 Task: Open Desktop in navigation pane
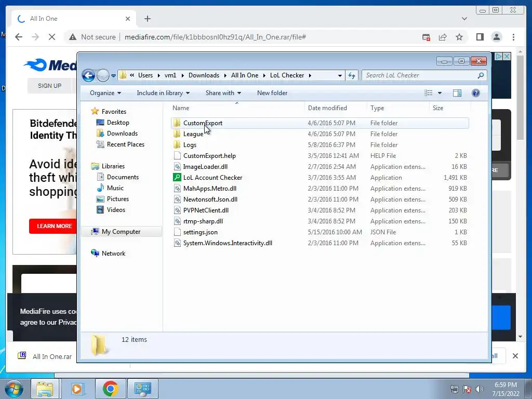(118, 123)
